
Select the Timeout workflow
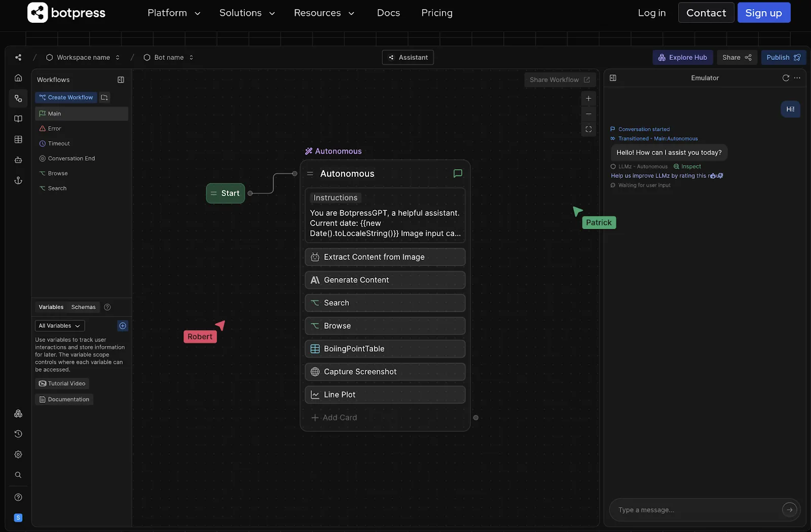pos(82,143)
